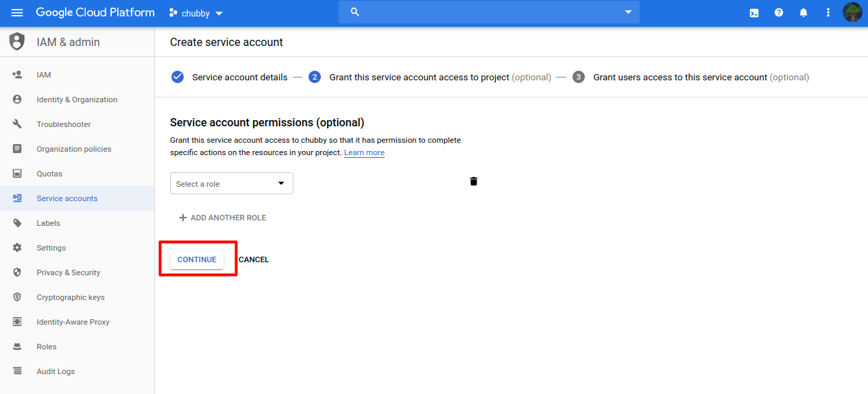Click ADD ANOTHER ROLE
The width and height of the screenshot is (868, 394).
tap(222, 218)
